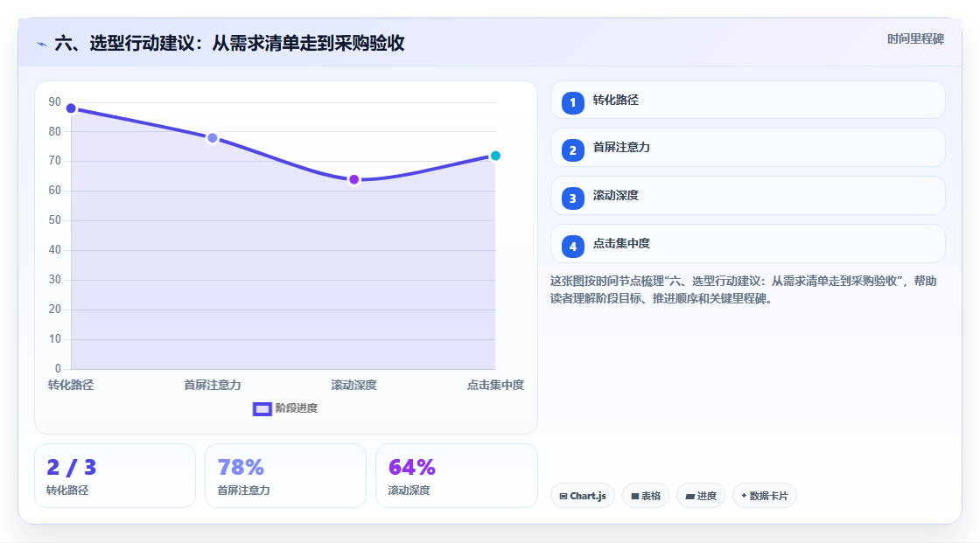Click the lightning icon beside the section title
Screen dimensions: 980x543
pyautogui.click(x=42, y=44)
